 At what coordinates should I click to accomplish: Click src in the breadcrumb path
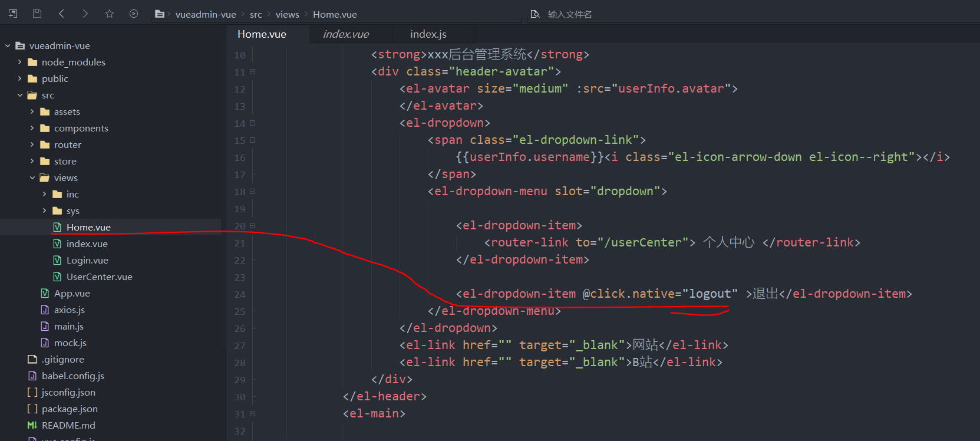click(x=256, y=14)
